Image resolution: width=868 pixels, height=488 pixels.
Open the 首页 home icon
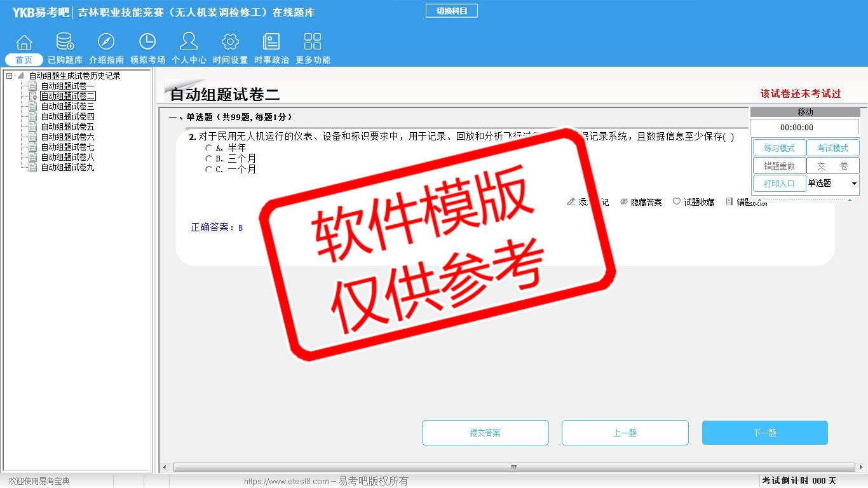pyautogui.click(x=24, y=42)
